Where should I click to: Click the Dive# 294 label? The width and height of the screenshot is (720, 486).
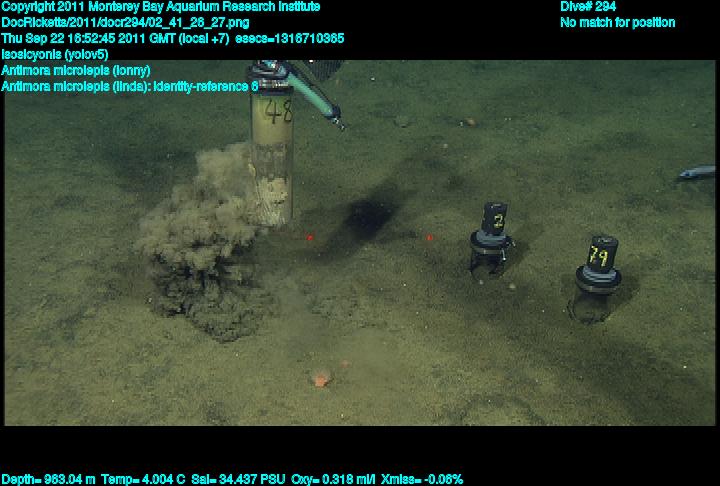point(588,6)
